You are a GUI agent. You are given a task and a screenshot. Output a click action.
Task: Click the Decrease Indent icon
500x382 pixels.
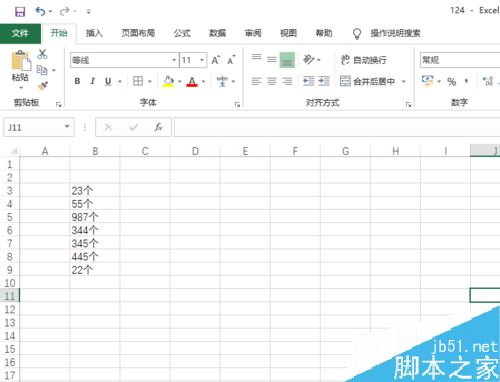pos(308,81)
